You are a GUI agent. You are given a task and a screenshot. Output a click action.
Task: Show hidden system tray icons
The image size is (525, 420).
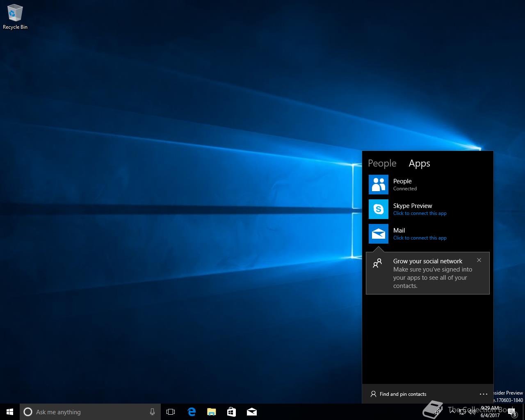(451, 412)
